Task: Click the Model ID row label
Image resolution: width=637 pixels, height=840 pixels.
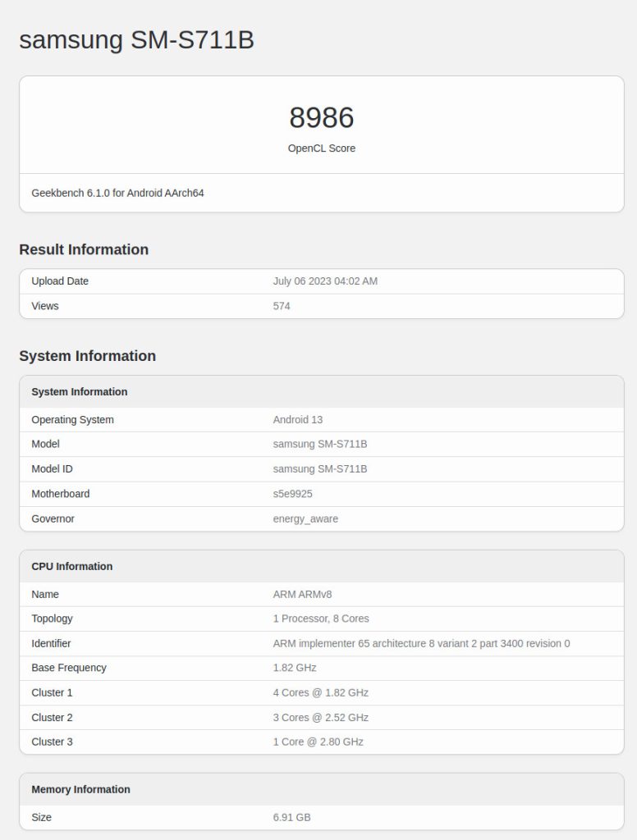Action: (52, 468)
